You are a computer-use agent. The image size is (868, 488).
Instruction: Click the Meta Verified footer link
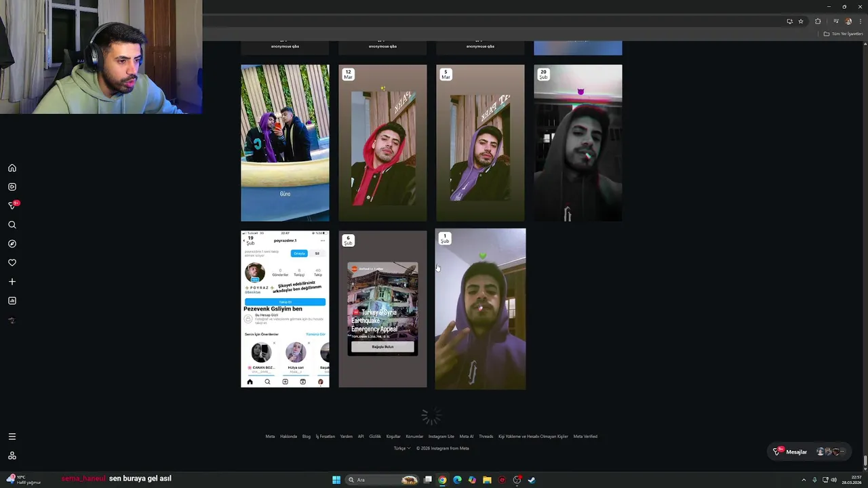(x=585, y=436)
